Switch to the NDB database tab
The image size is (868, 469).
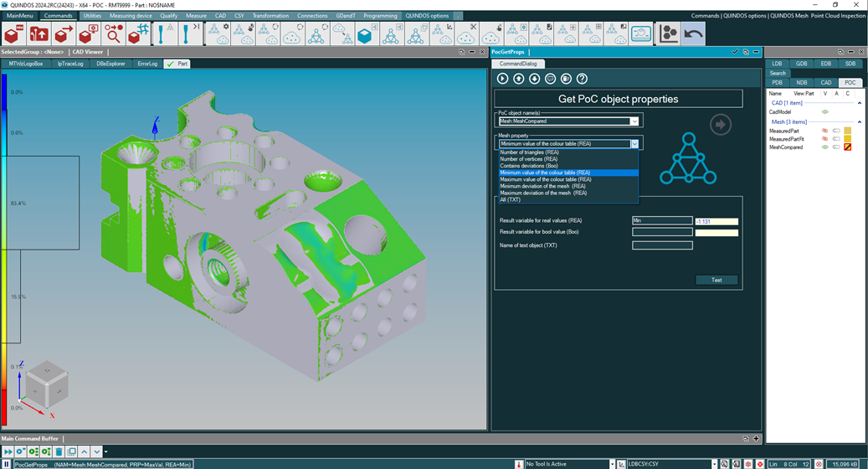802,83
